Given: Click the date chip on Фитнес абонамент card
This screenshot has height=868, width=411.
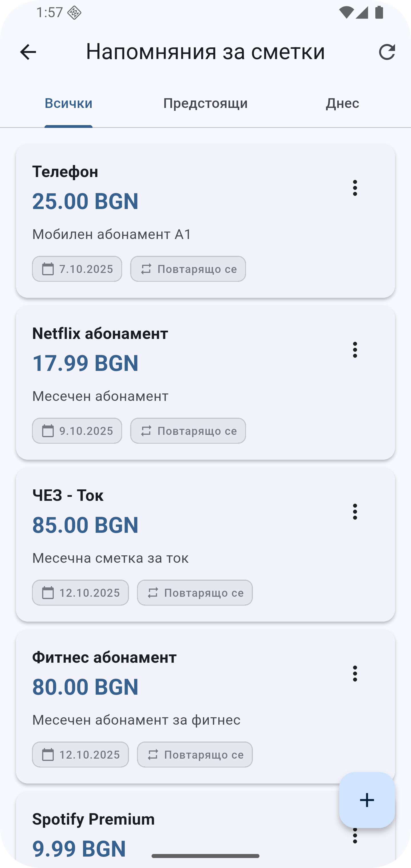Looking at the screenshot, I should pos(80,754).
